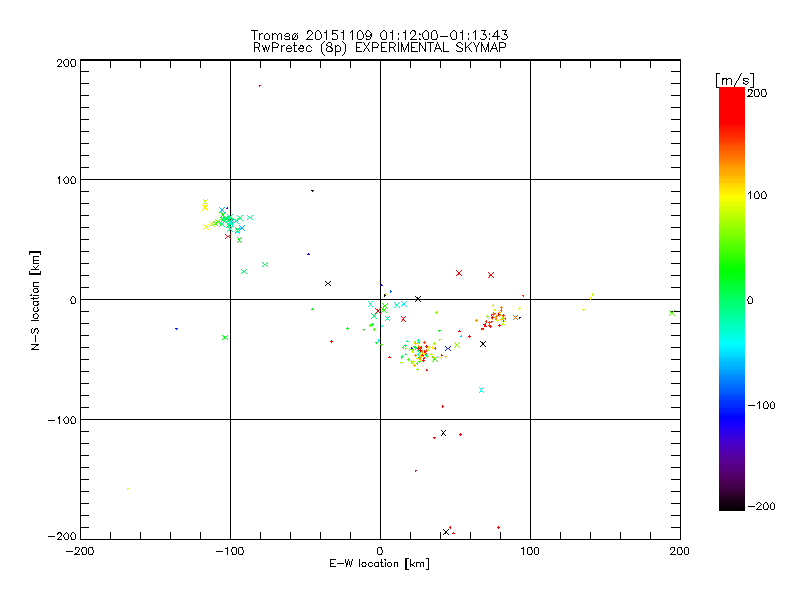Screen dimensions: 800x600
Task: Click the x-axis tick label -200
Action: (x=80, y=551)
